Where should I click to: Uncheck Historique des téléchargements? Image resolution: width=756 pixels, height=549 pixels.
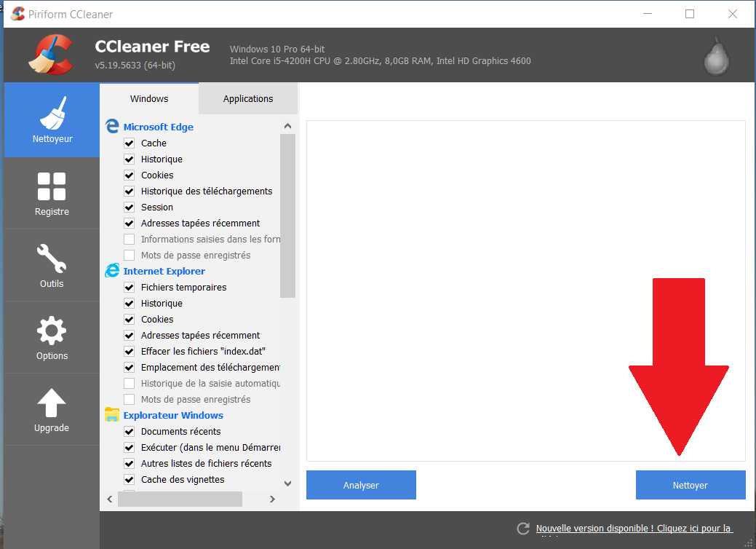coord(130,191)
